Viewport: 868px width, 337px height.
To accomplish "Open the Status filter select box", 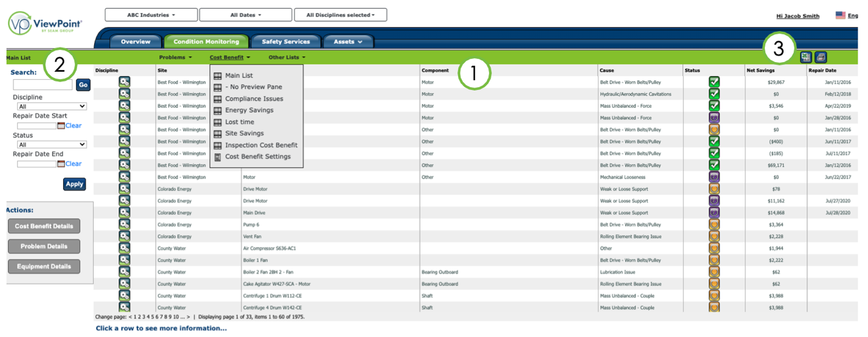I will coord(52,145).
